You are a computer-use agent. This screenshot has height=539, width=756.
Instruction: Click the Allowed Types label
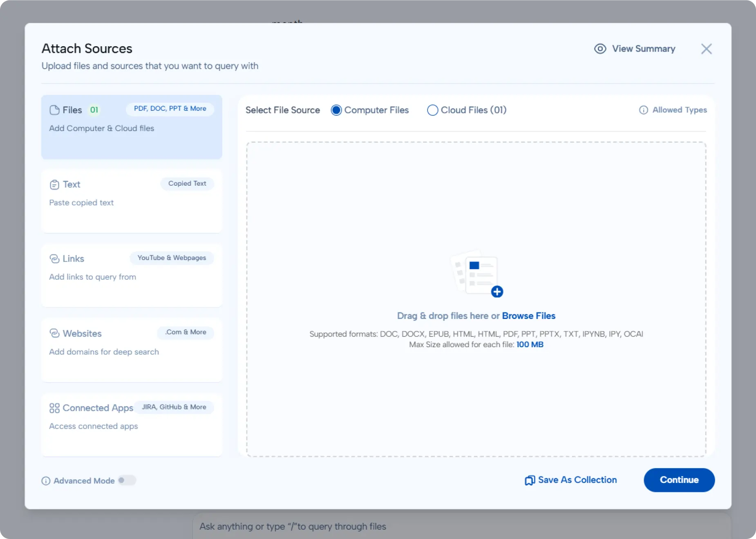click(679, 110)
